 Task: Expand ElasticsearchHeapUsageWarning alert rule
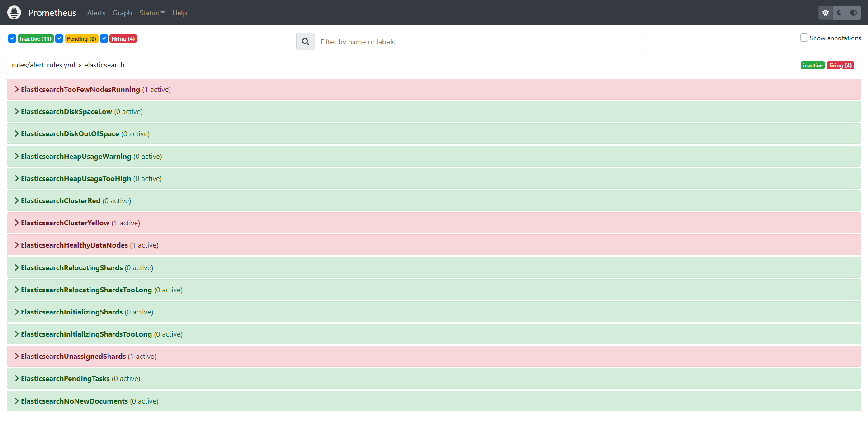[434, 156]
